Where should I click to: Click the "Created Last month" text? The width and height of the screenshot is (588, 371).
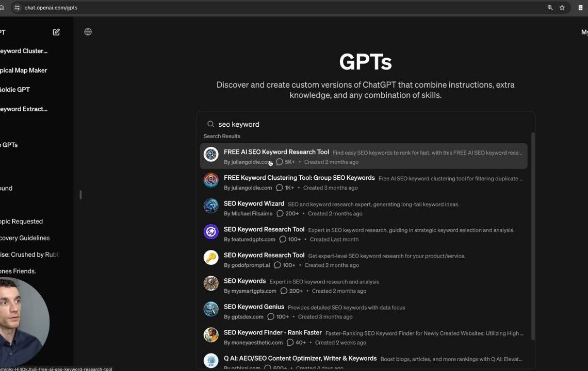pos(334,240)
